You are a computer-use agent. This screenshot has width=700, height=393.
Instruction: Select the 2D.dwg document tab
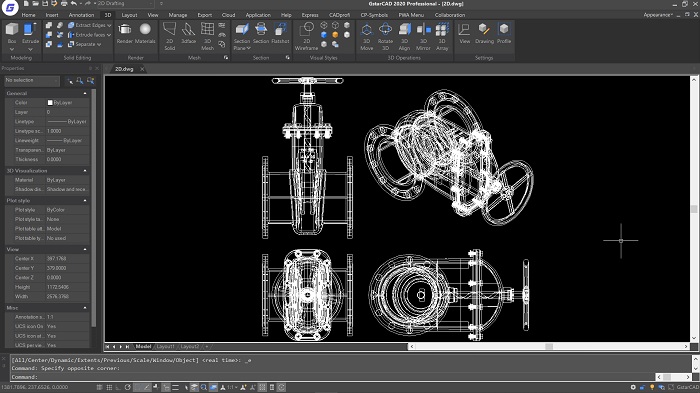coord(124,69)
